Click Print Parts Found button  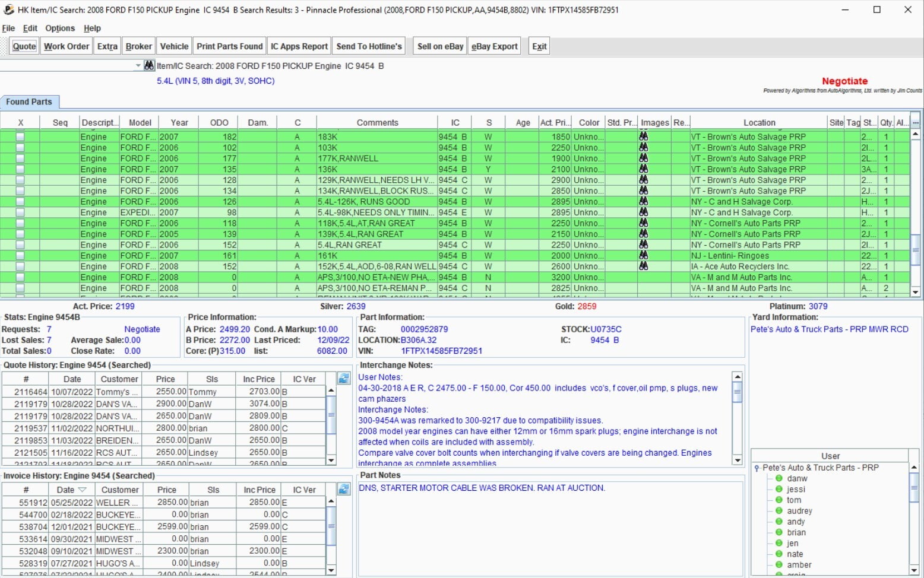point(230,46)
